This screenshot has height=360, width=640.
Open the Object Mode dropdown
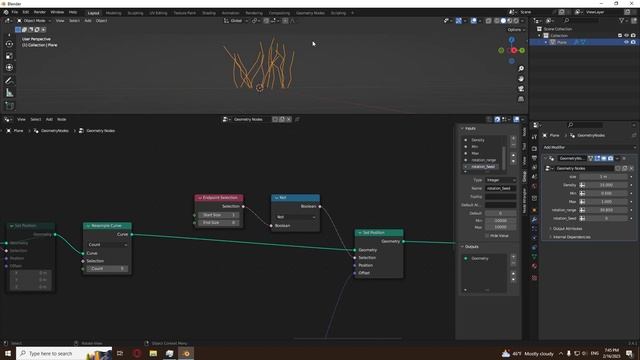click(x=34, y=21)
